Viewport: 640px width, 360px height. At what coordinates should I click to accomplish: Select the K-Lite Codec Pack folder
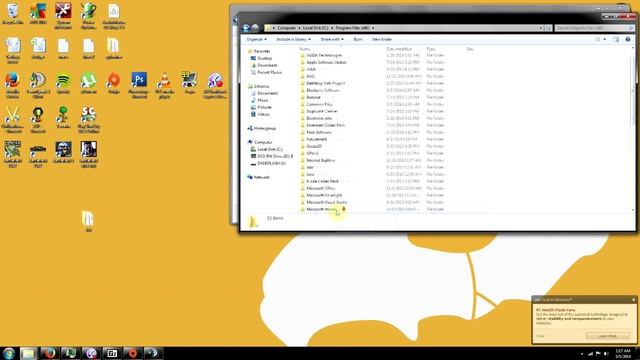(x=322, y=181)
